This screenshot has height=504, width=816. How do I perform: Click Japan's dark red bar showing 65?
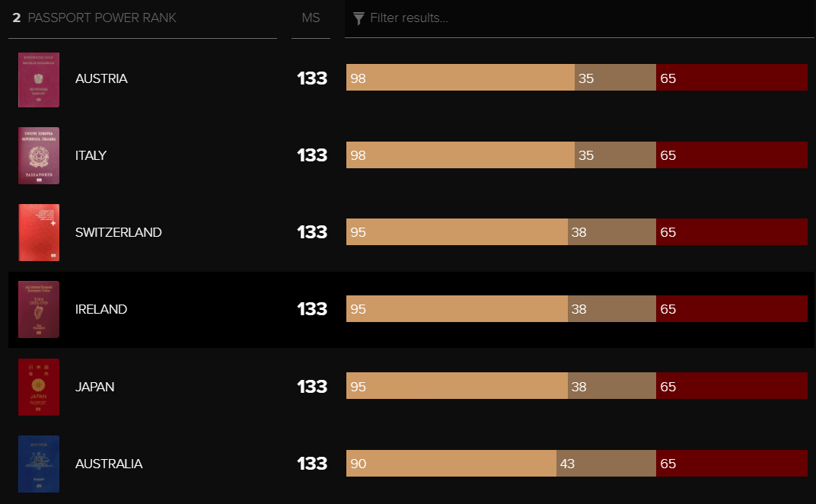[x=732, y=386]
